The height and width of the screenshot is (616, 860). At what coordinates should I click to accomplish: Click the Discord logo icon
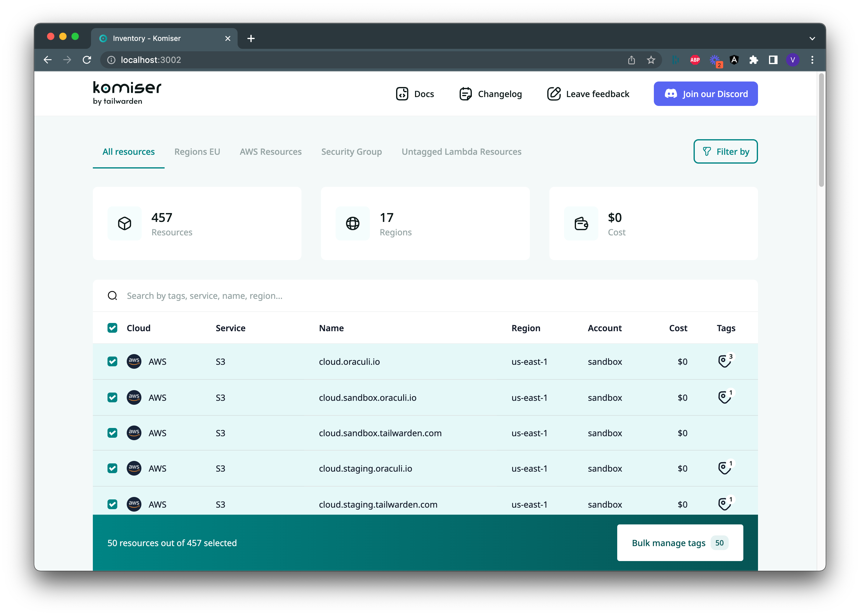point(671,94)
